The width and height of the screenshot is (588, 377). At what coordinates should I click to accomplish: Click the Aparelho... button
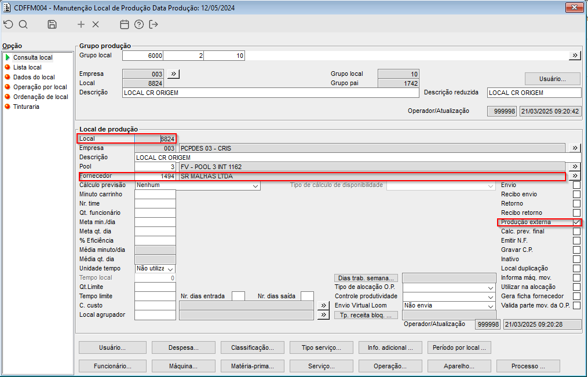(459, 366)
